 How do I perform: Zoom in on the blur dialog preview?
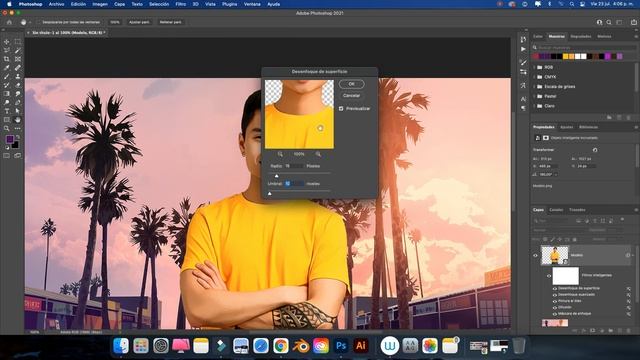coord(318,154)
